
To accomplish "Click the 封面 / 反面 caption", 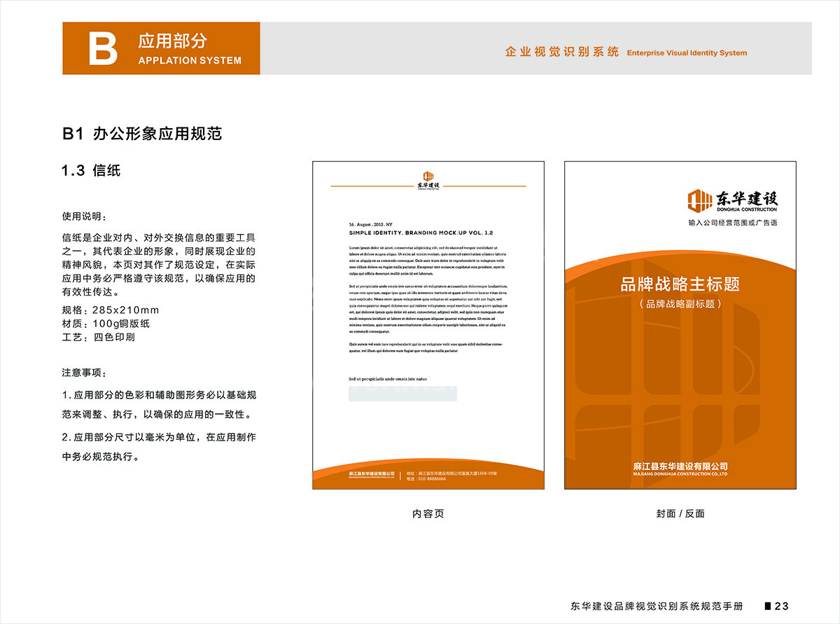I will pos(680,514).
